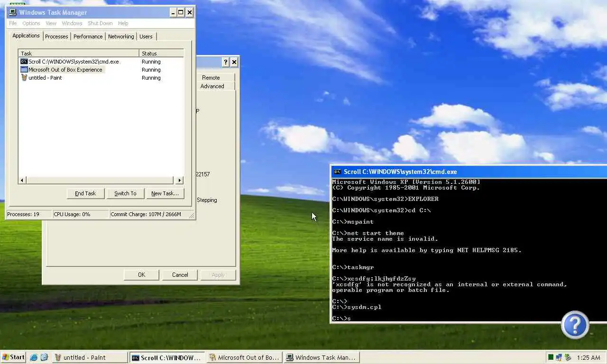The image size is (607, 364).
Task: Click Cancel in System Properties dialog
Action: 180,275
